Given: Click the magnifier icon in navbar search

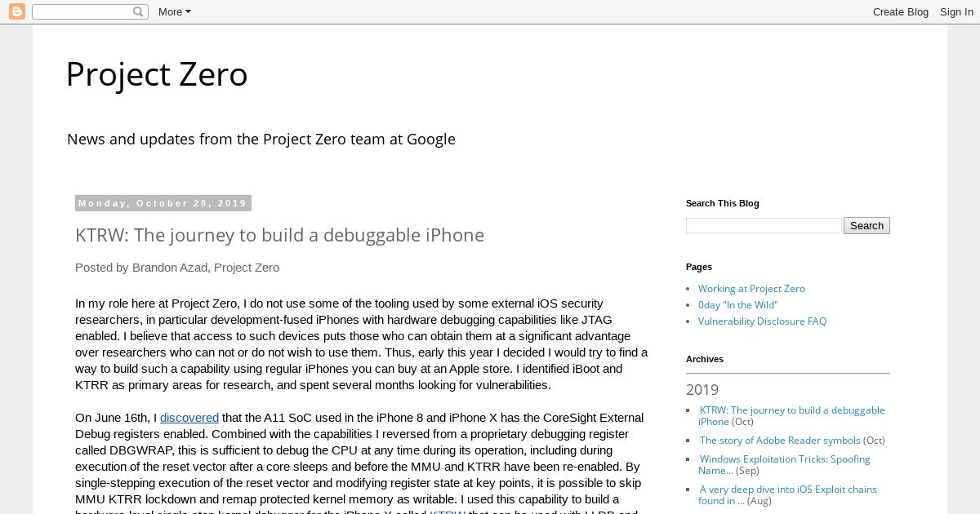Looking at the screenshot, I should (x=138, y=11).
